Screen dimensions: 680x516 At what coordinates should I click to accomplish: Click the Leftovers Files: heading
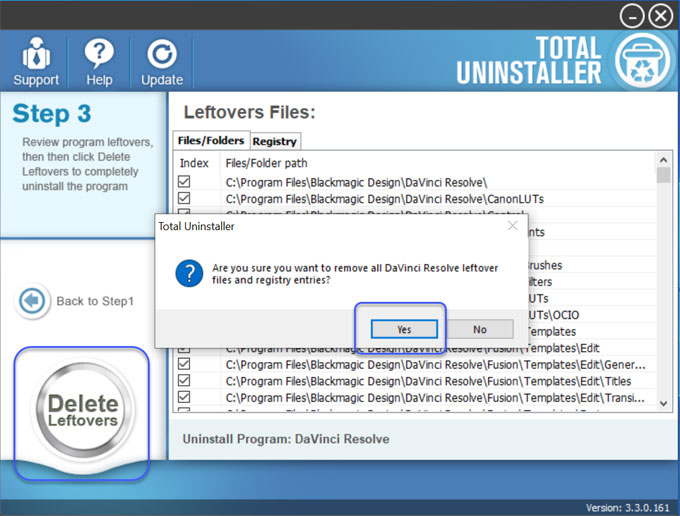tap(249, 112)
